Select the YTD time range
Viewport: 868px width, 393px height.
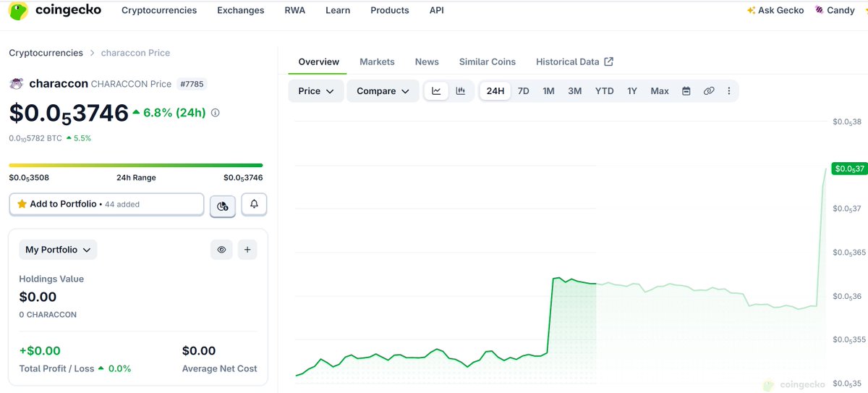pyautogui.click(x=605, y=91)
